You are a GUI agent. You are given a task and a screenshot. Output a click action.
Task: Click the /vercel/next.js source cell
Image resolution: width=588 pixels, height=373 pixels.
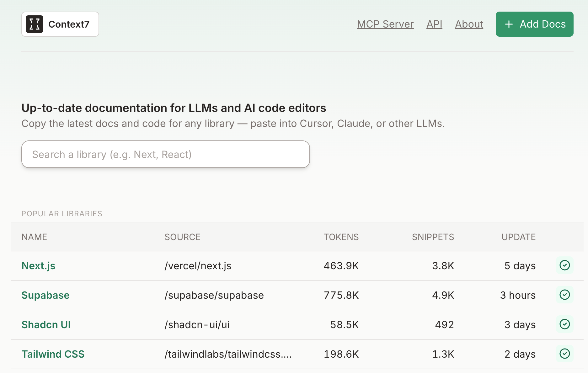[198, 266]
